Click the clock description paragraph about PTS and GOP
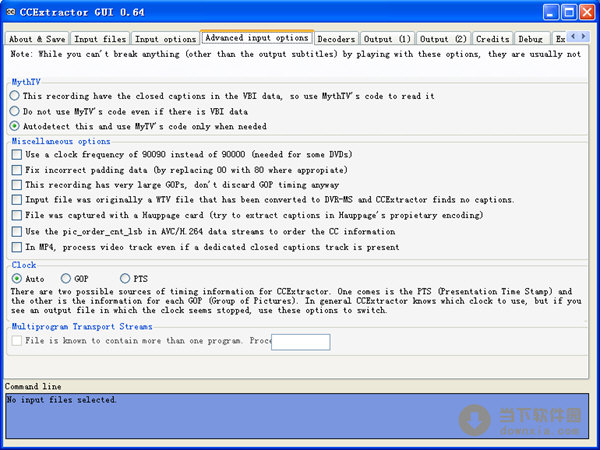 click(x=296, y=301)
